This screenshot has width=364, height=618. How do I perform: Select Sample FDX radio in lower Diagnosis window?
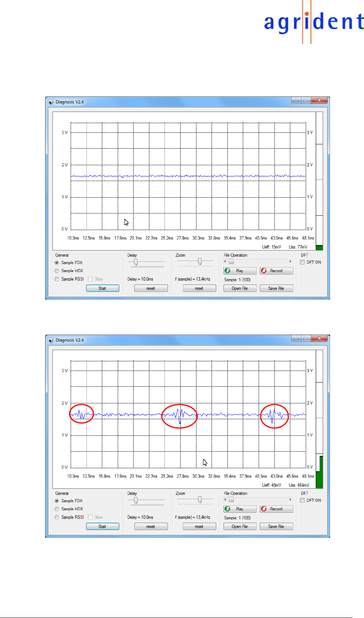[x=57, y=501]
